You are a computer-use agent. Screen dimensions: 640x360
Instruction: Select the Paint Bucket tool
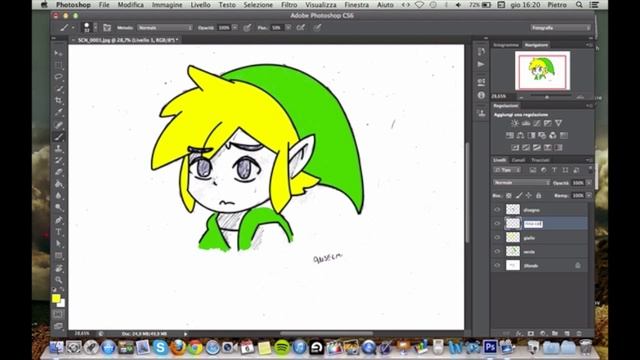pyautogui.click(x=59, y=184)
